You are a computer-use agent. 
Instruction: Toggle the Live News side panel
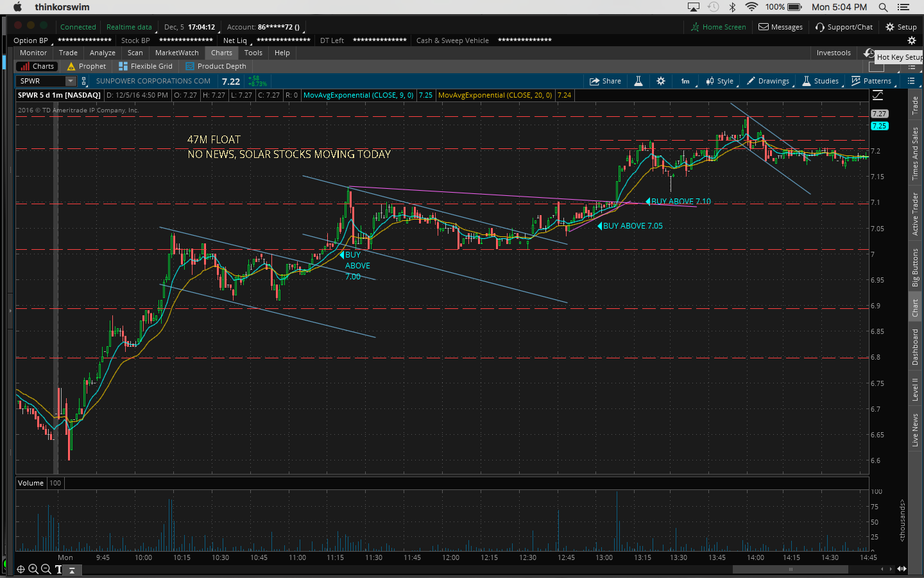[916, 430]
